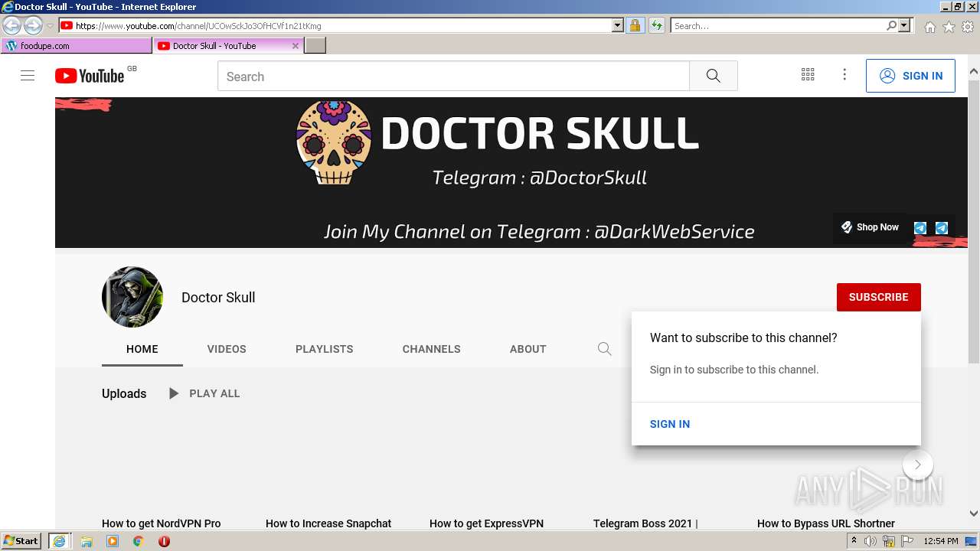Open the YouTube apps grid icon

tap(808, 74)
